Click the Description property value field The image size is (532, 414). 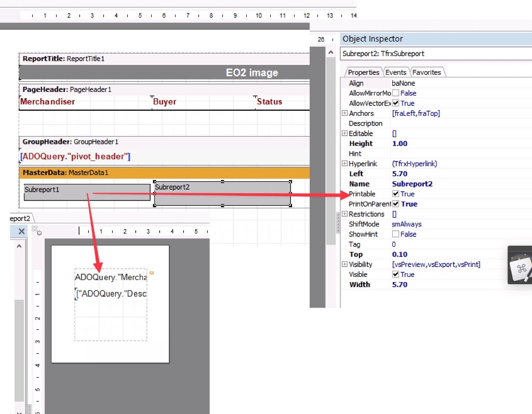click(461, 123)
